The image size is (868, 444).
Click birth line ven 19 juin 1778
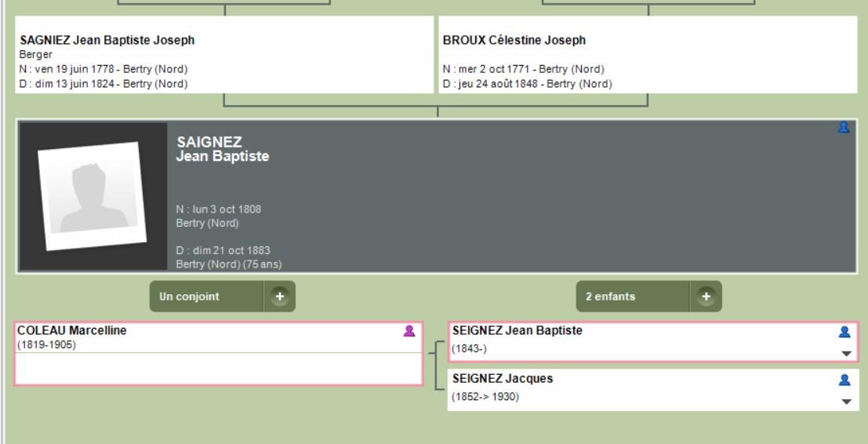104,69
